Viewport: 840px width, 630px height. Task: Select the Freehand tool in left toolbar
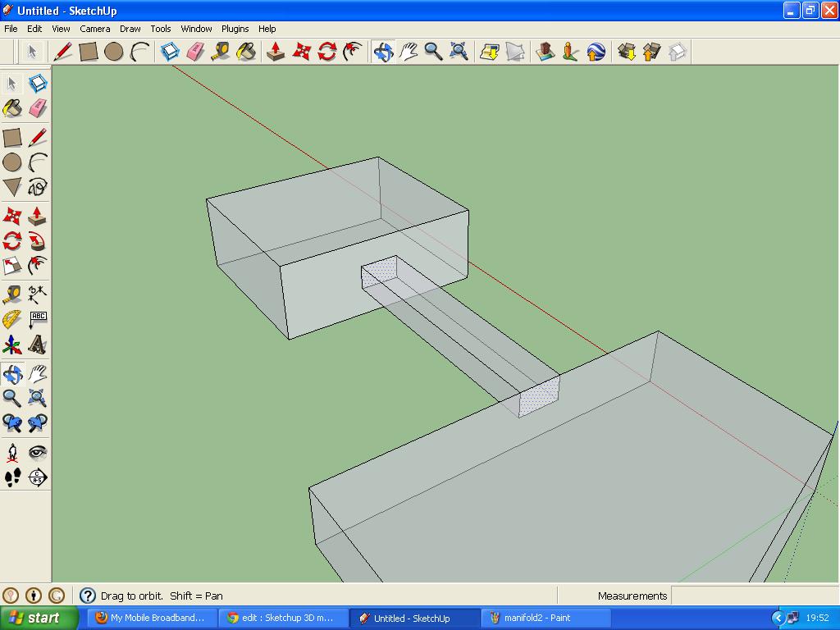[x=38, y=187]
